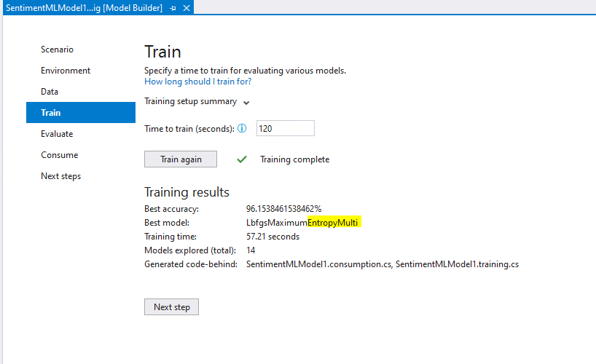This screenshot has width=596, height=364.
Task: Go to the Scenario step
Action: [57, 50]
